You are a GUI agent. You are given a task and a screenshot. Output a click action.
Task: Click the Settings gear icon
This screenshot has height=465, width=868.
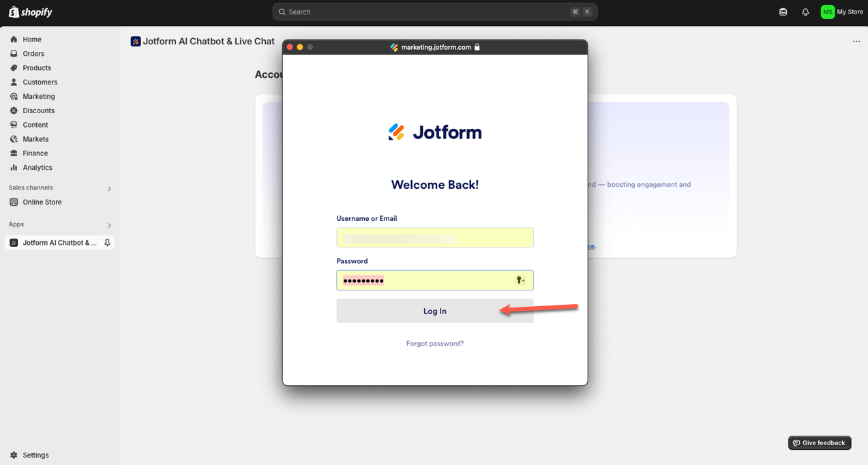click(x=14, y=455)
